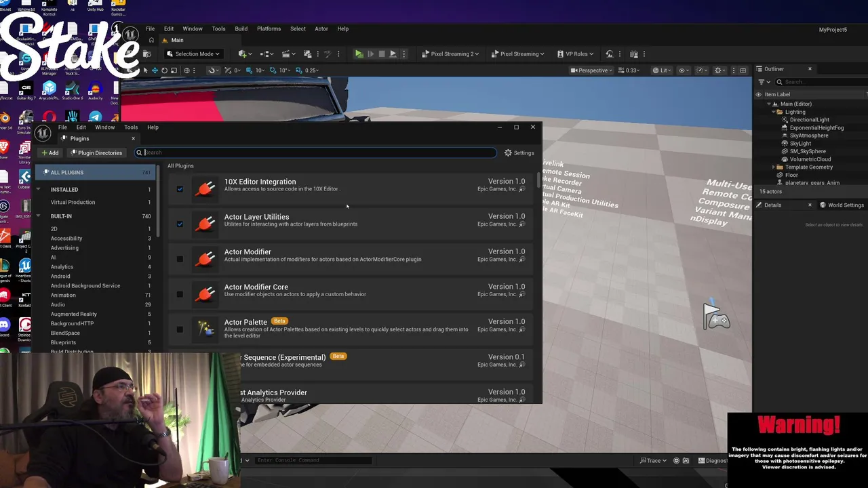Image resolution: width=868 pixels, height=488 pixels.
Task: Open the Select menu
Action: click(x=298, y=29)
